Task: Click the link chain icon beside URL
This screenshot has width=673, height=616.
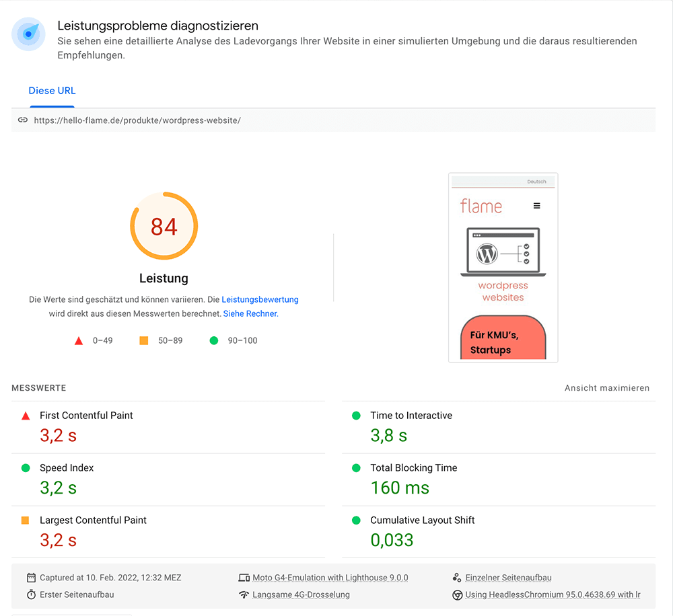Action: tap(23, 120)
